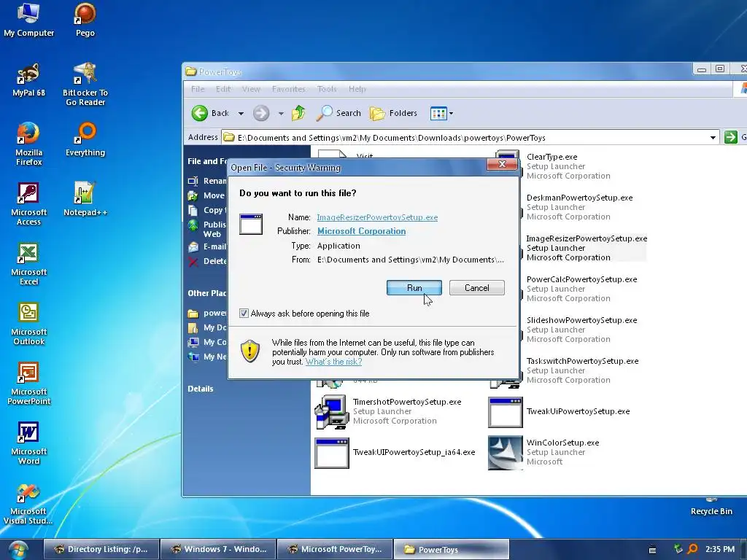Click the Details section header
The width and height of the screenshot is (747, 560).
click(x=201, y=389)
